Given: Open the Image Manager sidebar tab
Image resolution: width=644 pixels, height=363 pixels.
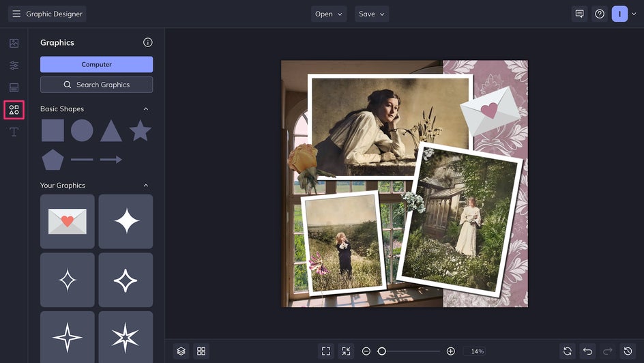Looking at the screenshot, I should [14, 43].
